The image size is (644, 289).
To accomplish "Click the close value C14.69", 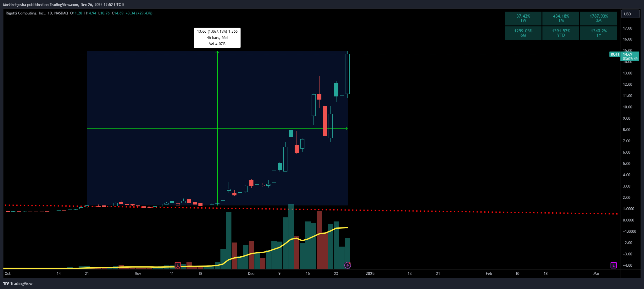I will 118,13.
